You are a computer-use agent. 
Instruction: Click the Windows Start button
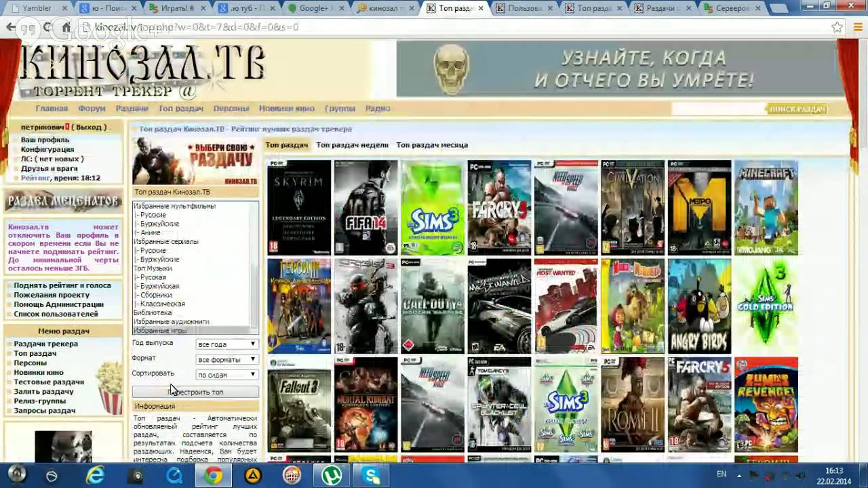pyautogui.click(x=17, y=474)
